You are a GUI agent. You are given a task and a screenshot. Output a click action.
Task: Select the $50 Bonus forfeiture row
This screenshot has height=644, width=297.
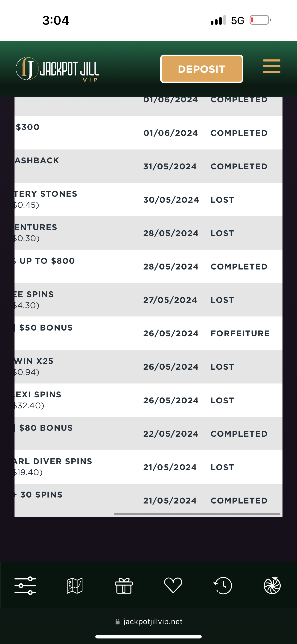coord(148,333)
